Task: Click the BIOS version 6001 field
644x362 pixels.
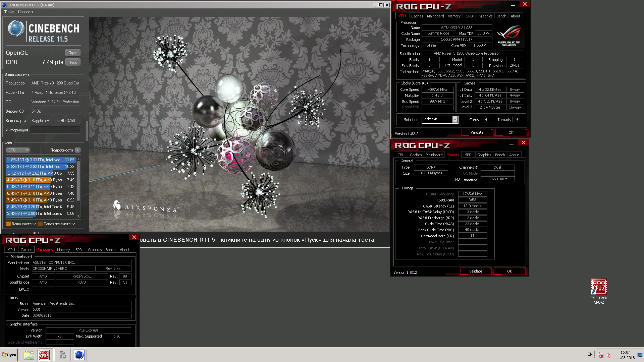Action: point(82,309)
